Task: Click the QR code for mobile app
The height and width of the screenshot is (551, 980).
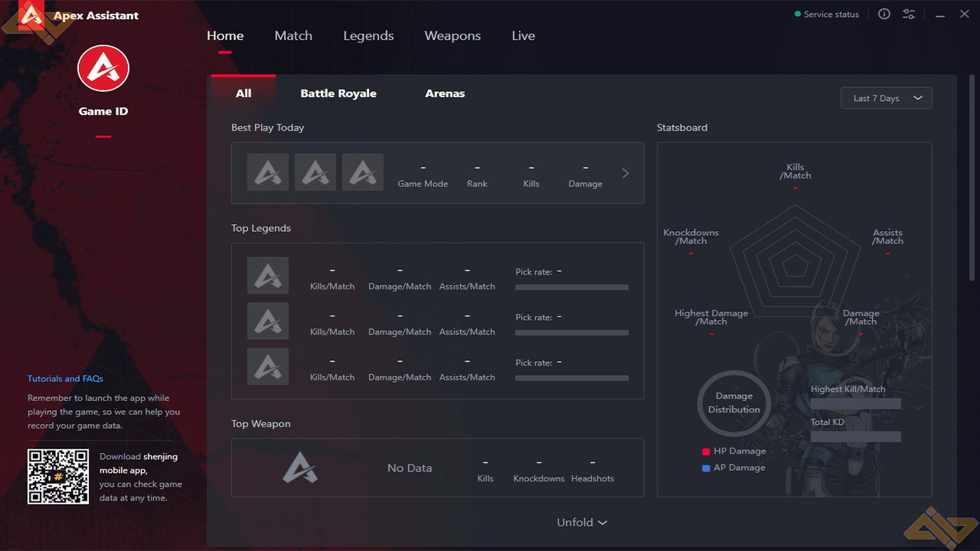Action: 58,476
